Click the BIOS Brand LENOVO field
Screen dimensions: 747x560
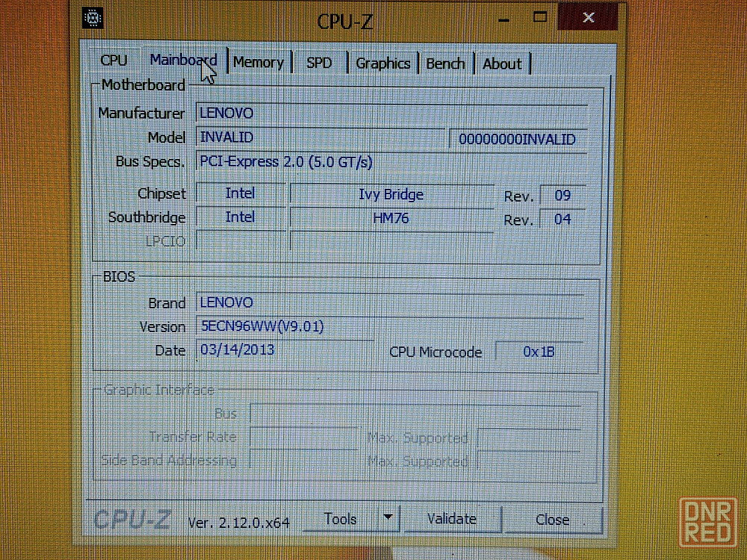click(390, 303)
